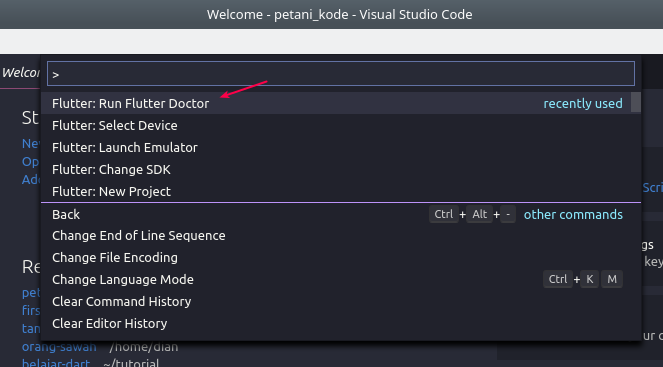Switch to the Welcome editor tab
Viewport: 663px width, 367px height.
[x=20, y=72]
